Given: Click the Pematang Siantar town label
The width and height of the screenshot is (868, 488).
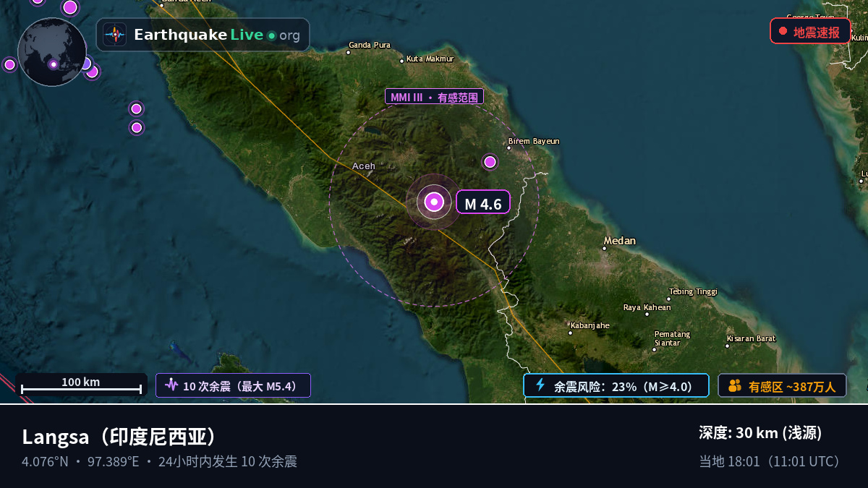Looking at the screenshot, I should [672, 338].
